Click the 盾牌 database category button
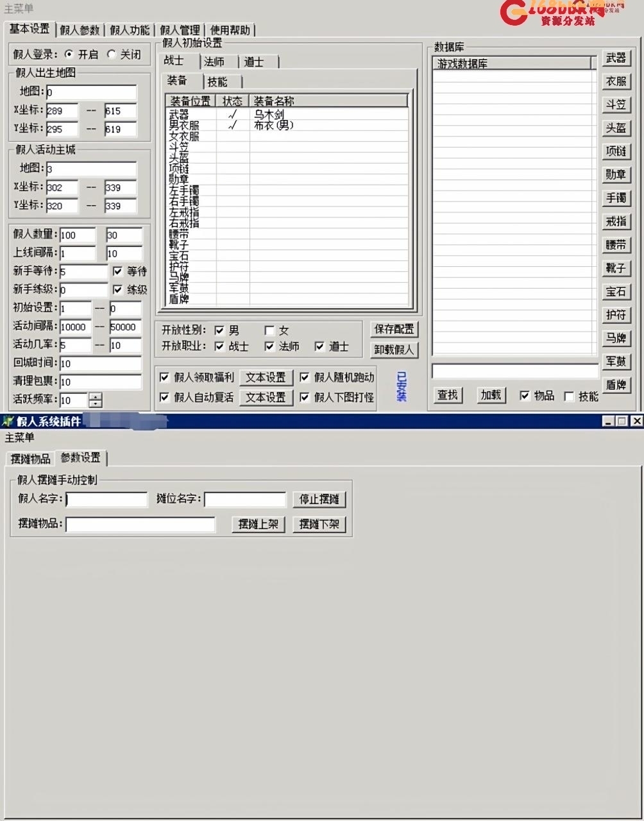This screenshot has width=644, height=821. tap(616, 385)
